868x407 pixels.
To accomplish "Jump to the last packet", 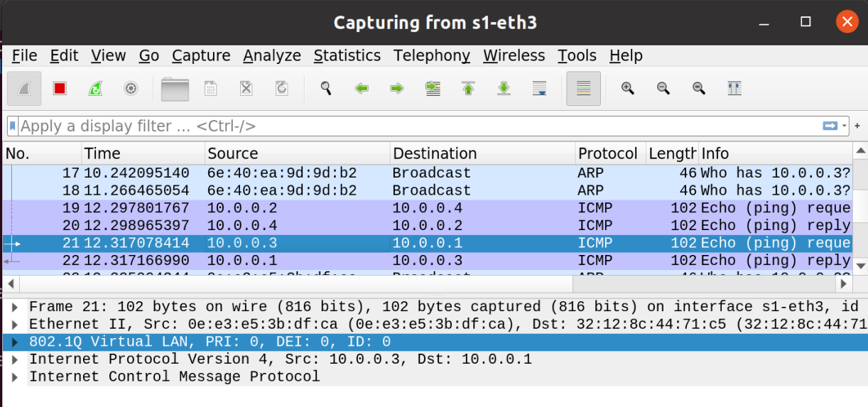I will pyautogui.click(x=504, y=89).
